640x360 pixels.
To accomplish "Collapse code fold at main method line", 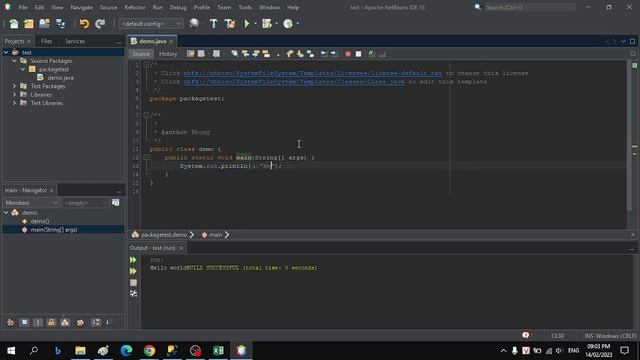I will click(x=146, y=157).
